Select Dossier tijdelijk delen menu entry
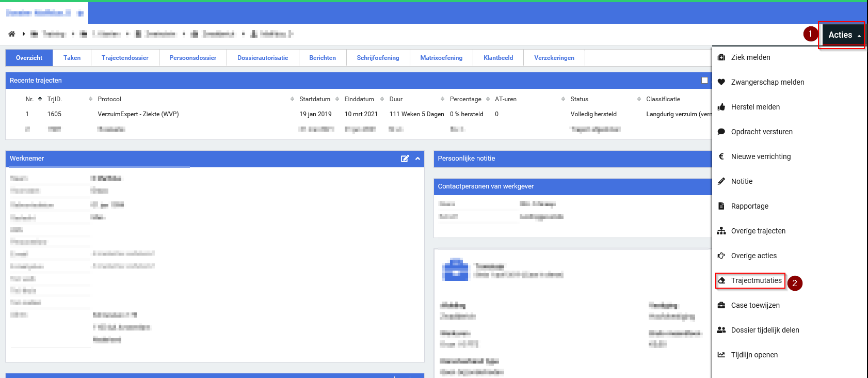Image resolution: width=868 pixels, height=378 pixels. pos(765,330)
